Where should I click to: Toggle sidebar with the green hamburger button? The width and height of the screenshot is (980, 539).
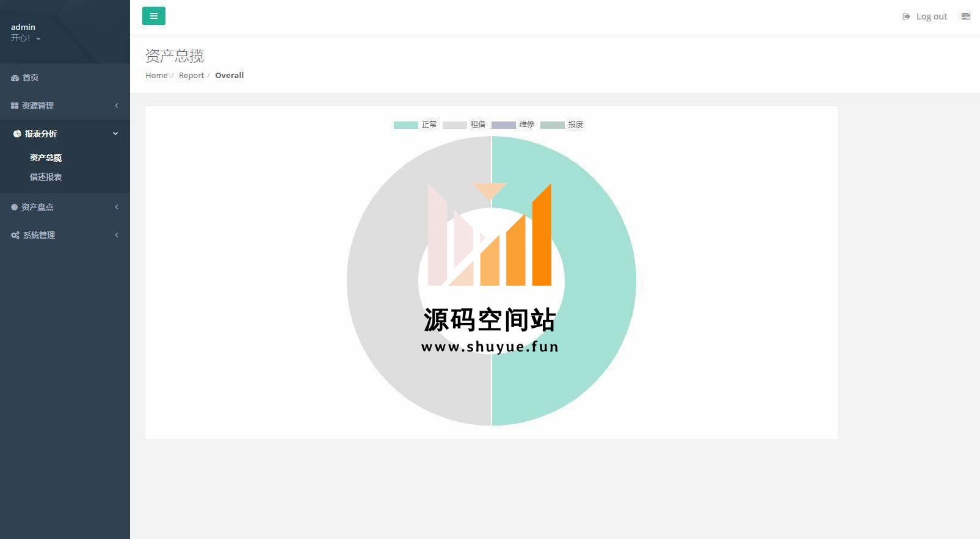(x=154, y=16)
